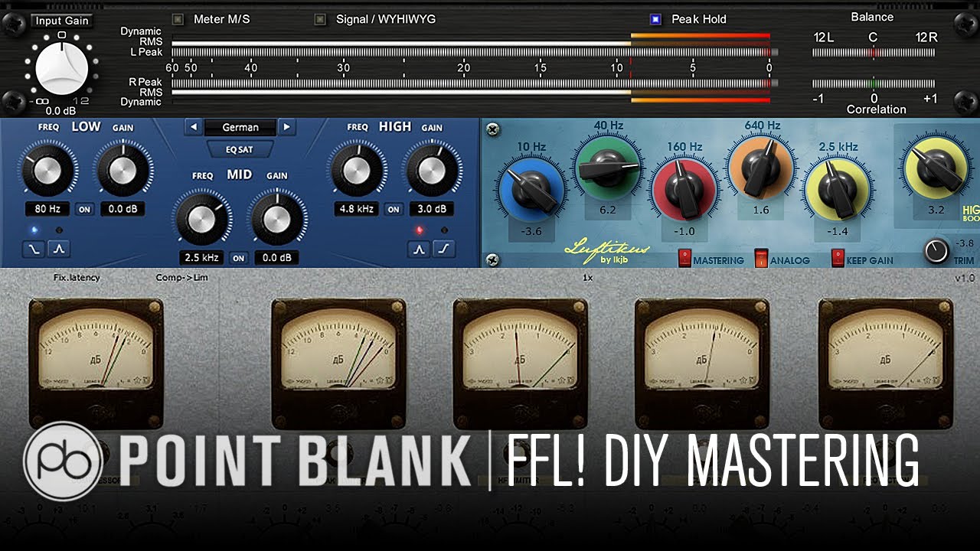980x551 pixels.
Task: Toggle the LOW band ON button
Action: coord(83,209)
